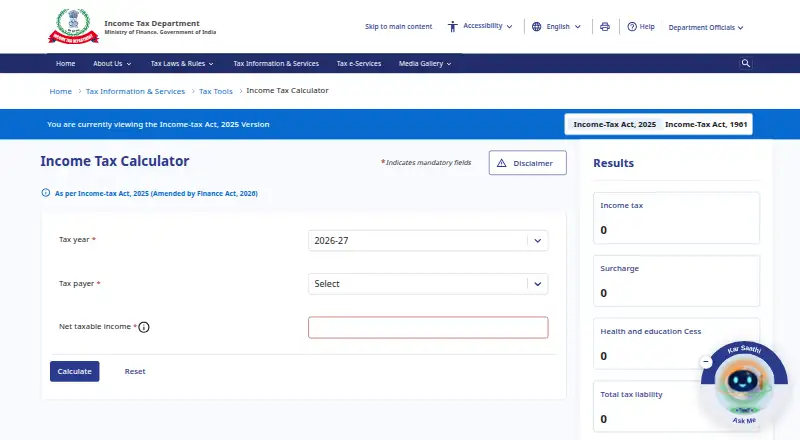
Task: Click the Calculate button
Action: tap(74, 371)
